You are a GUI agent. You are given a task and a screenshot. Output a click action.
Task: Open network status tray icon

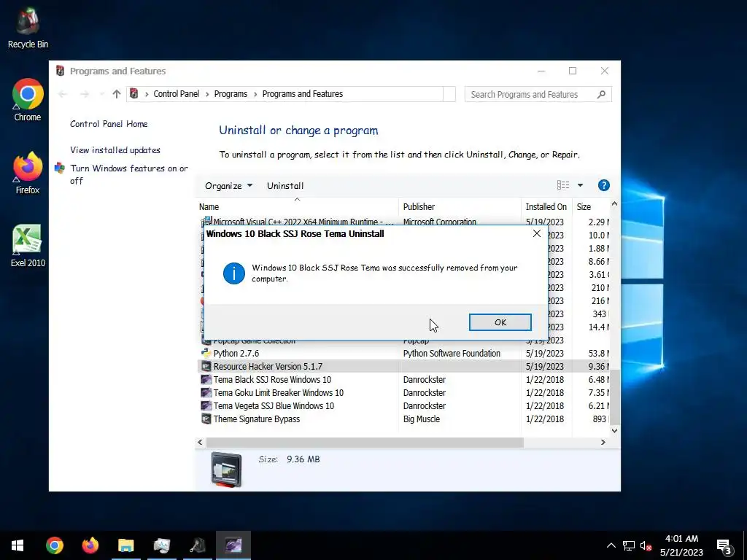628,545
